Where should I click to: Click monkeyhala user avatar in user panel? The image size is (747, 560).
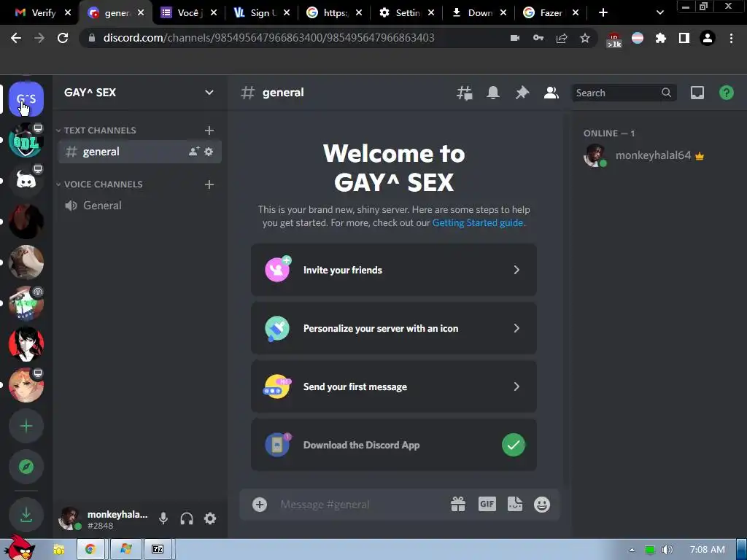click(69, 518)
